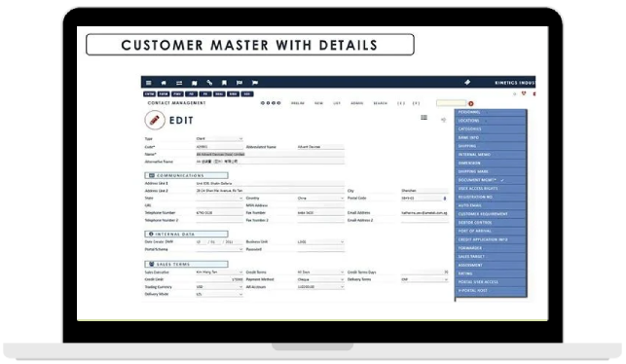
Task: Click the solid flag icon
Action: point(255,83)
